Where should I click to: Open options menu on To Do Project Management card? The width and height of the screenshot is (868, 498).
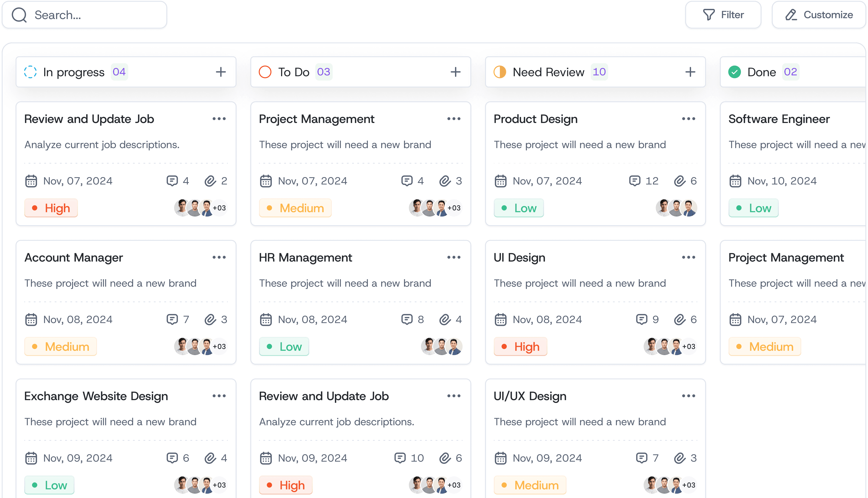454,119
